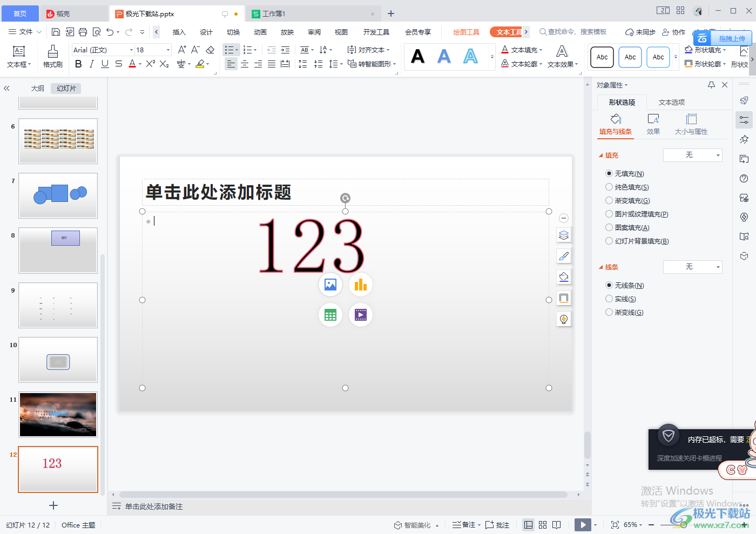
Task: Toggle bold formatting
Action: pos(78,64)
